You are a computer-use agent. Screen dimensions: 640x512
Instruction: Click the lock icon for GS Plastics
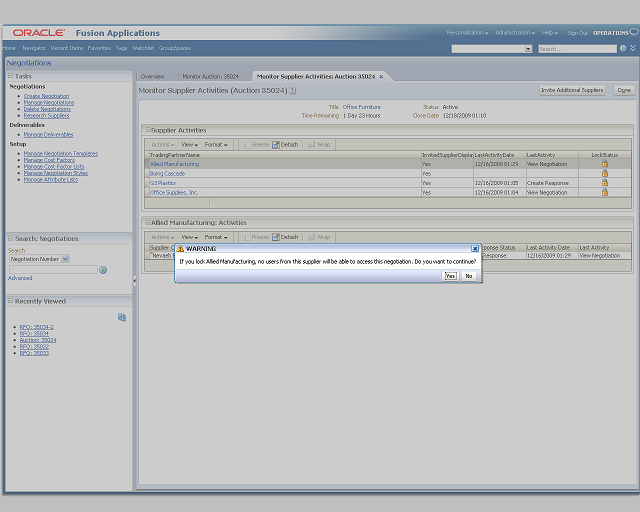click(604, 183)
